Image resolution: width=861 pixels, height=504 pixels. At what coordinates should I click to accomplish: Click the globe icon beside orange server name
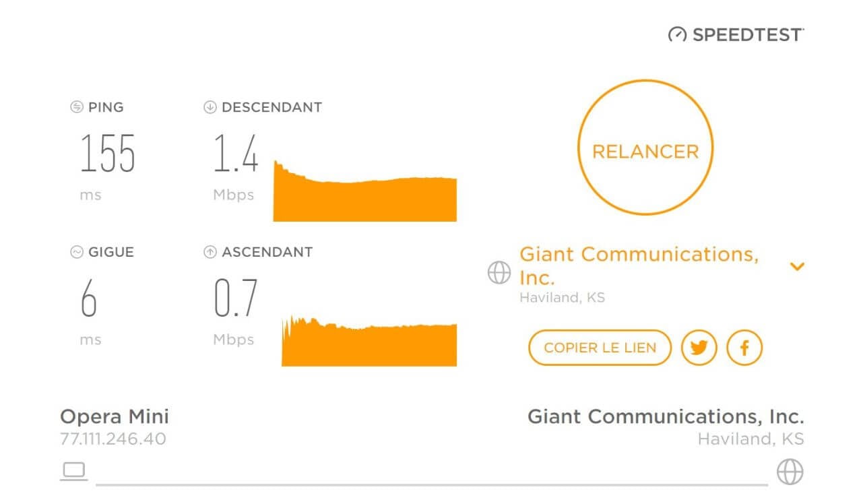coord(499,272)
